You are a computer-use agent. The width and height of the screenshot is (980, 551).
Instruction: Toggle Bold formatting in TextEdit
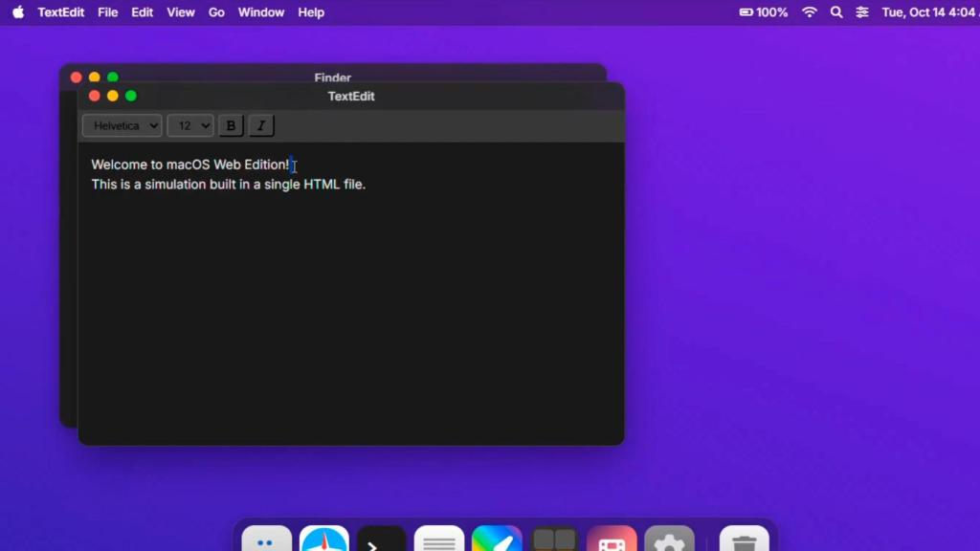(x=231, y=125)
